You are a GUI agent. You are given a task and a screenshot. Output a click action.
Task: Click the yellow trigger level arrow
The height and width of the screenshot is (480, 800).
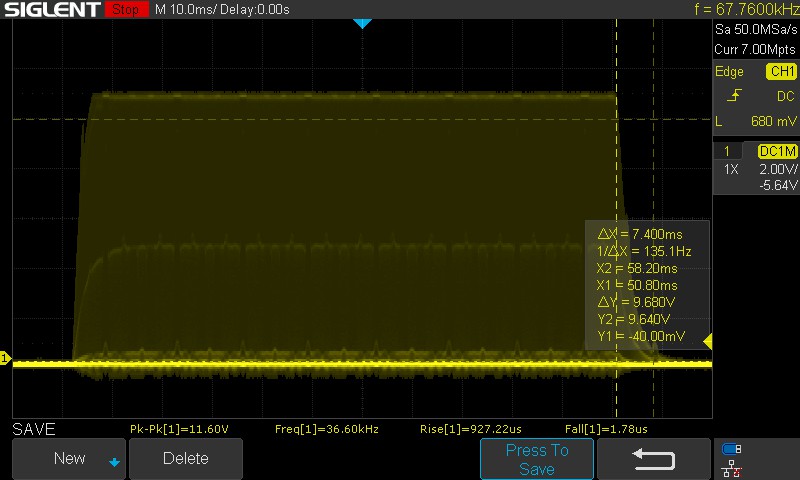(707, 341)
